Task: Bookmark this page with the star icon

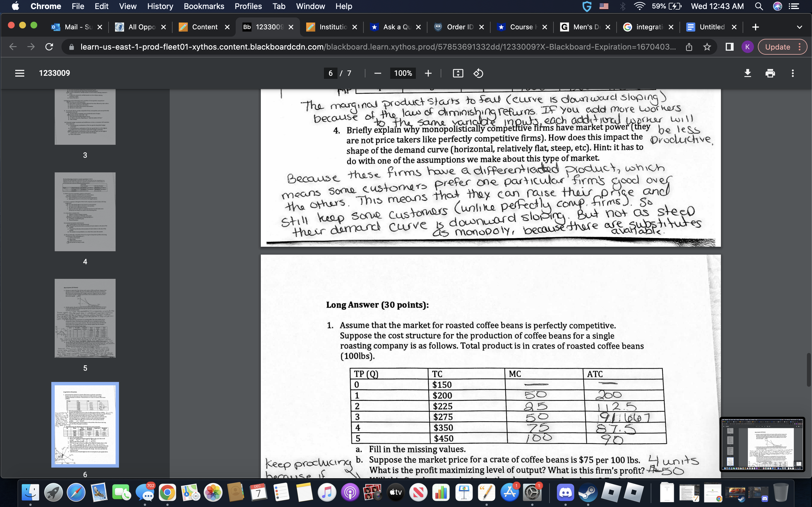Action: pos(707,46)
